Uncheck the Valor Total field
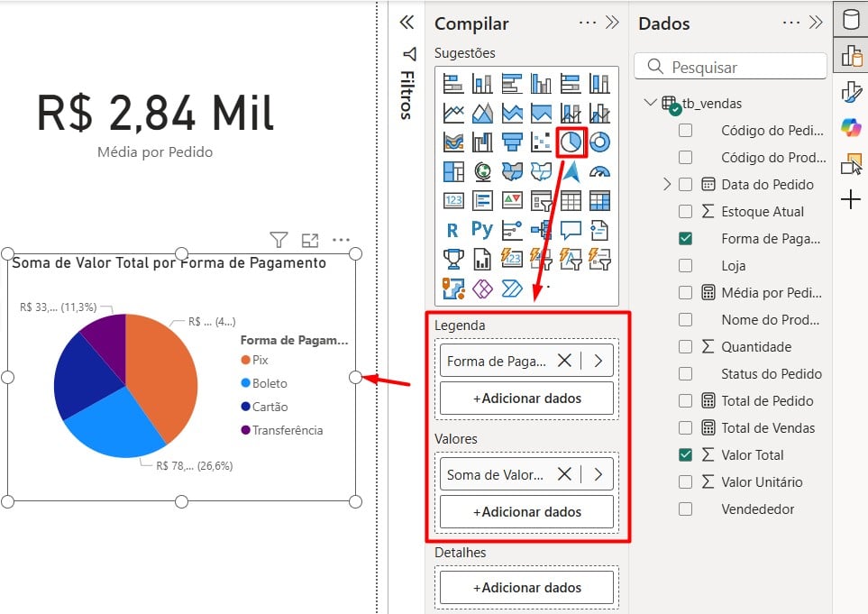Screen dimensions: 868x614 coord(684,454)
